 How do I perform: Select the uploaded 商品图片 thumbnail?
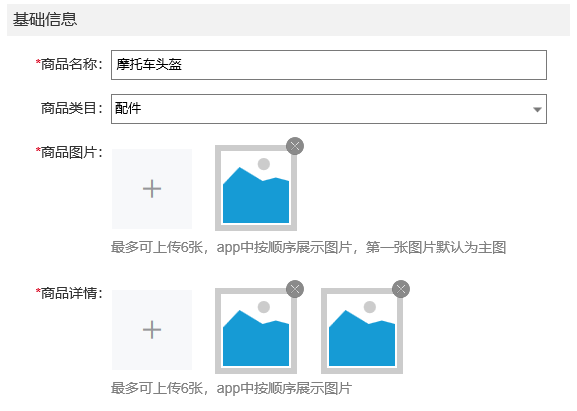tap(256, 188)
